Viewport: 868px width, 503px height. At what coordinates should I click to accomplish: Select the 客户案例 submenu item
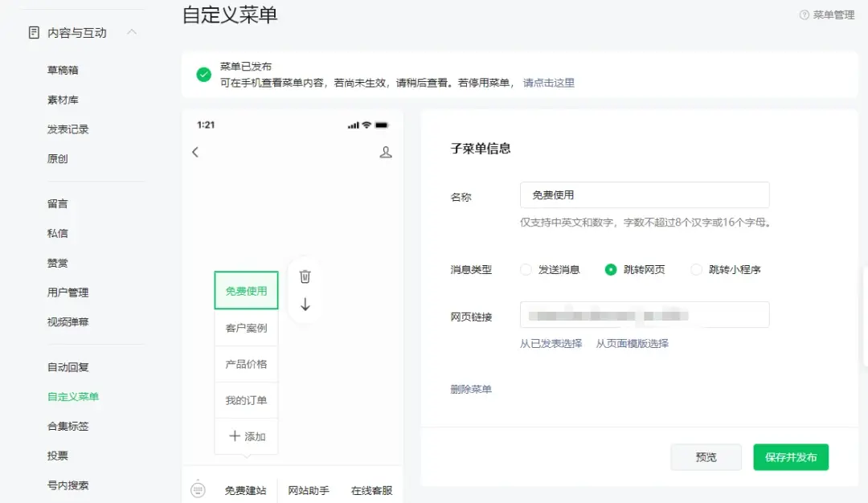[x=247, y=328]
